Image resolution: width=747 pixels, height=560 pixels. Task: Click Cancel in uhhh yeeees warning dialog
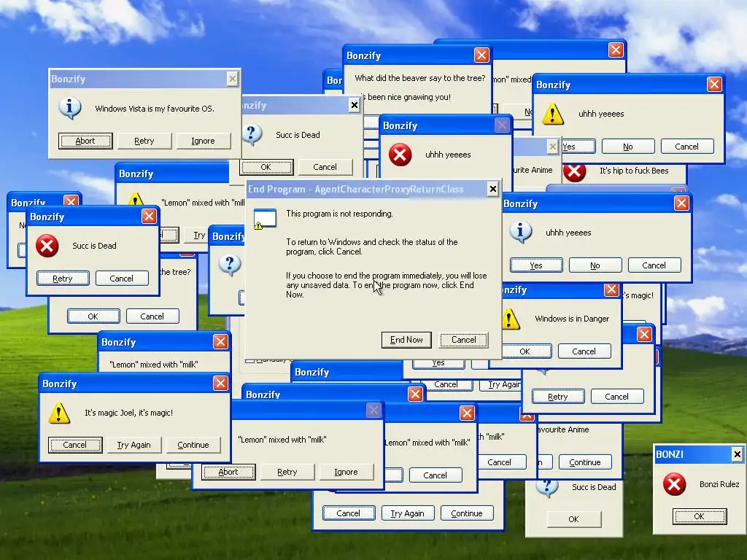[687, 147]
